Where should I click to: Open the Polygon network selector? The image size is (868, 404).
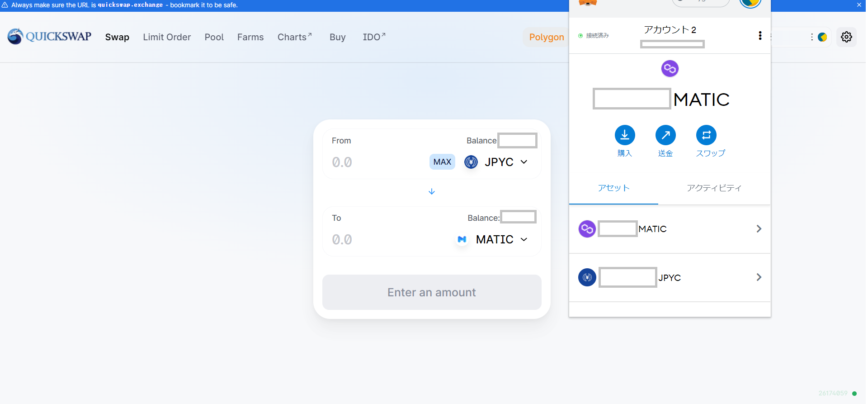tap(547, 37)
